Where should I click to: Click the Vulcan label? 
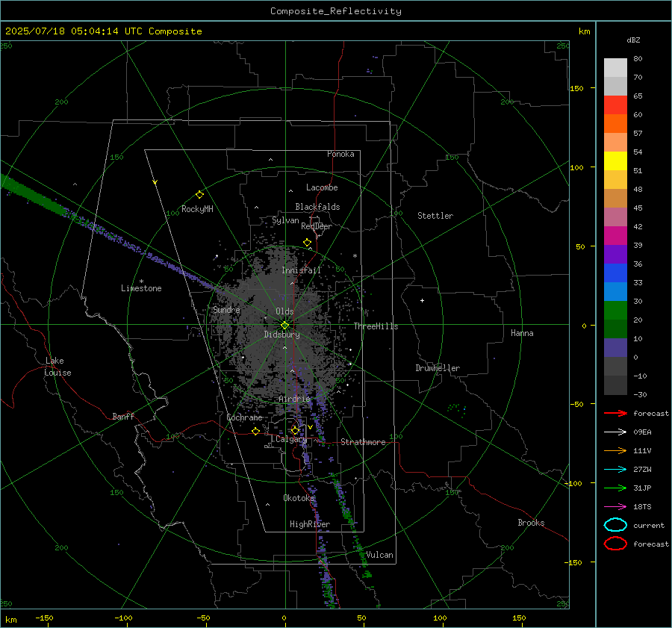pyautogui.click(x=379, y=555)
